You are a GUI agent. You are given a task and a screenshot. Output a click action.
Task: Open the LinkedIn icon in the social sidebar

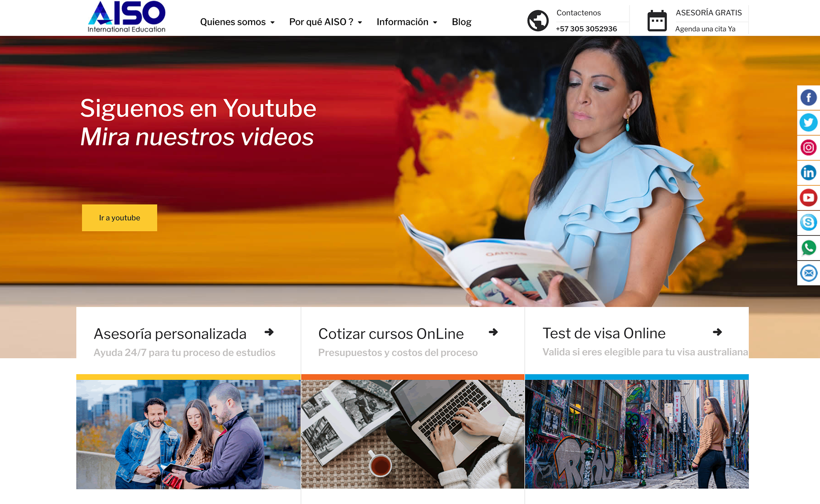(x=808, y=173)
